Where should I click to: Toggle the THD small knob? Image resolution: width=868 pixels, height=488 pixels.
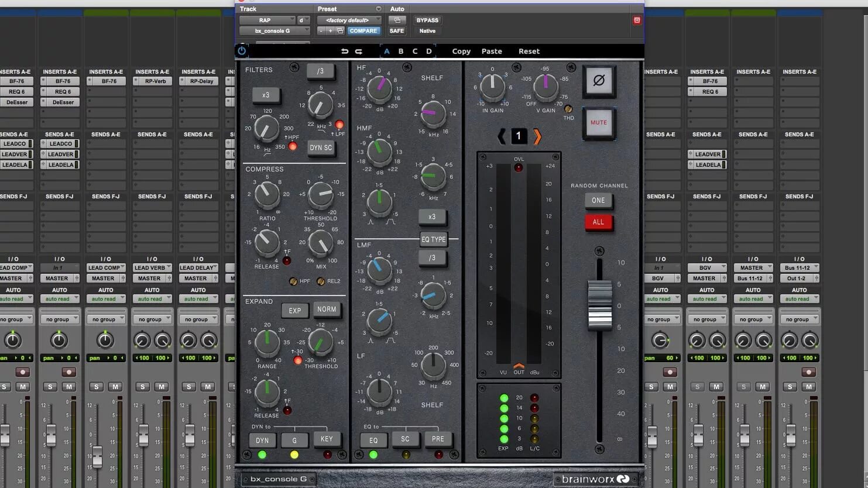pos(568,109)
